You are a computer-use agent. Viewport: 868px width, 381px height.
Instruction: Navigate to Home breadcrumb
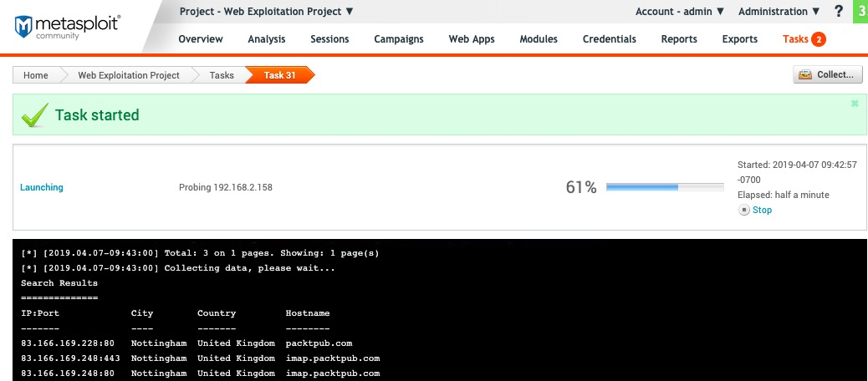coord(36,75)
